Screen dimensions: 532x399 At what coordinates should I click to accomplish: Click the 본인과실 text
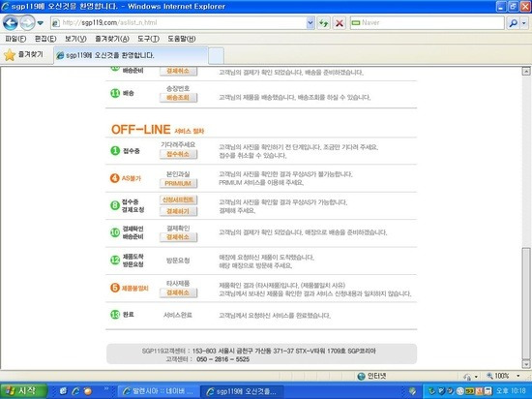coord(178,174)
